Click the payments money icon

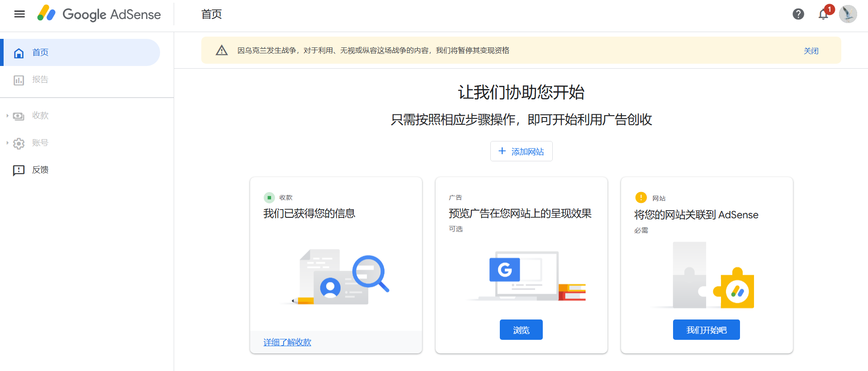[x=19, y=116]
